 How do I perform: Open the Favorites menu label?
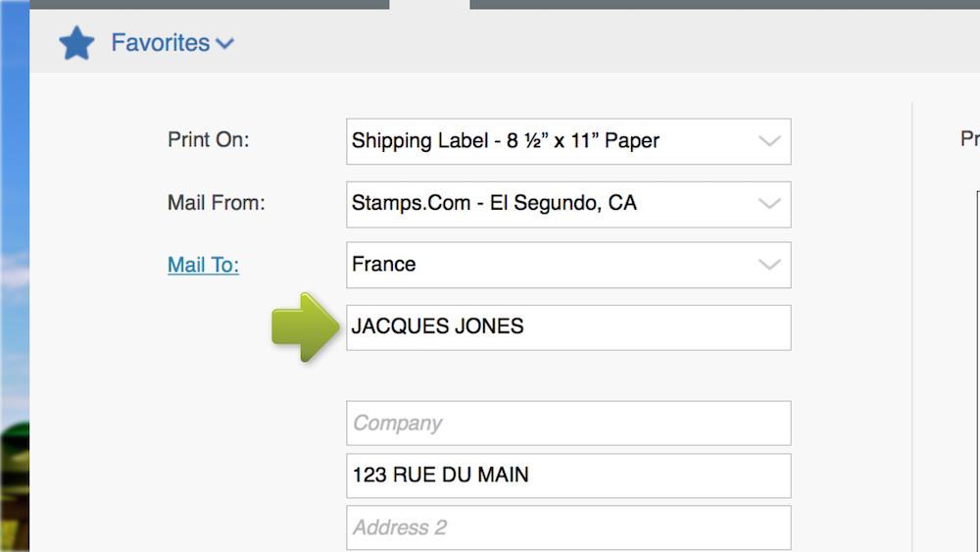pyautogui.click(x=160, y=43)
